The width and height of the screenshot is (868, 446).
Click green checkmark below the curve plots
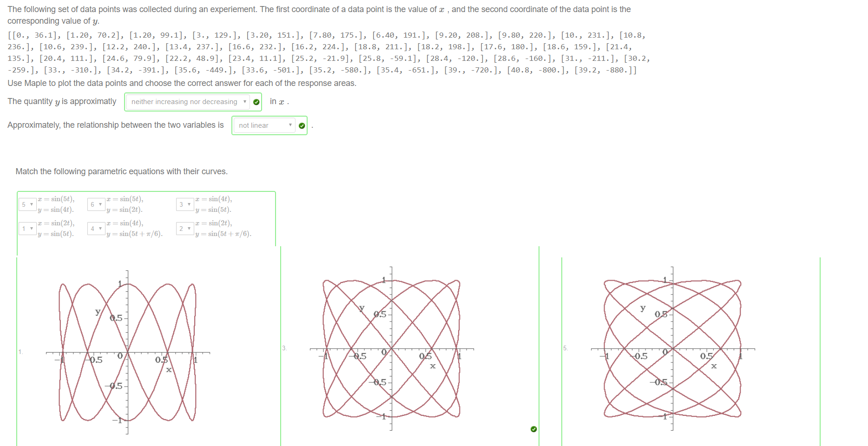coord(533,429)
